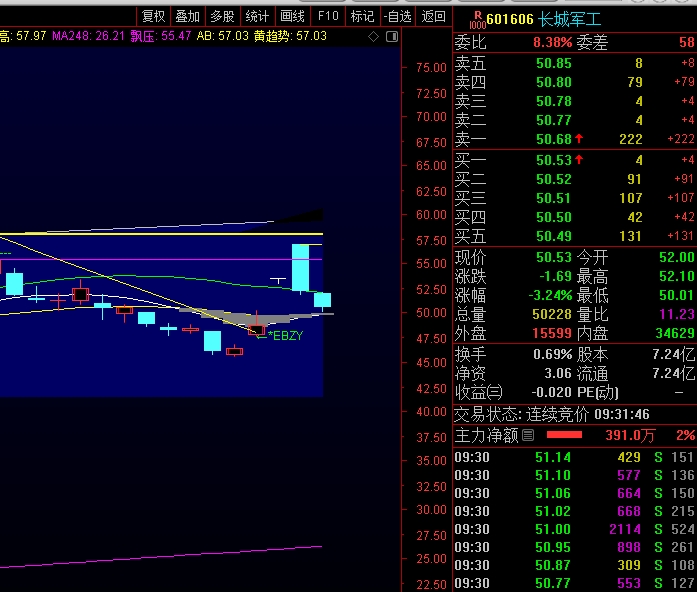Select 买一 price 50.53
The image size is (697, 592).
pos(553,160)
